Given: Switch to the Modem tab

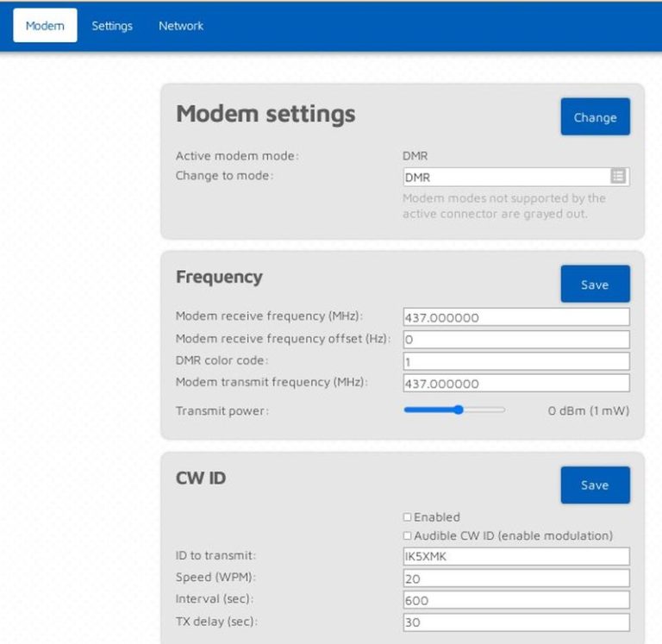Looking at the screenshot, I should pos(45,25).
